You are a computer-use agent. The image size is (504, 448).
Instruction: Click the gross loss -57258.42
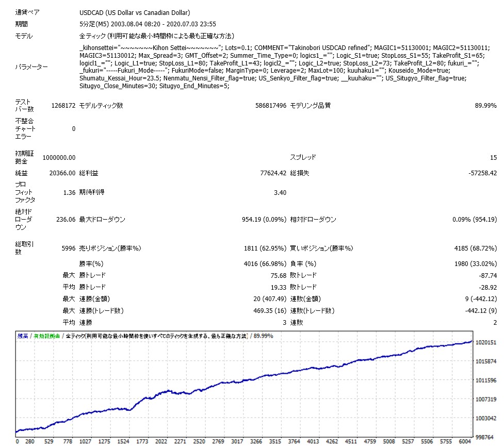pos(483,173)
